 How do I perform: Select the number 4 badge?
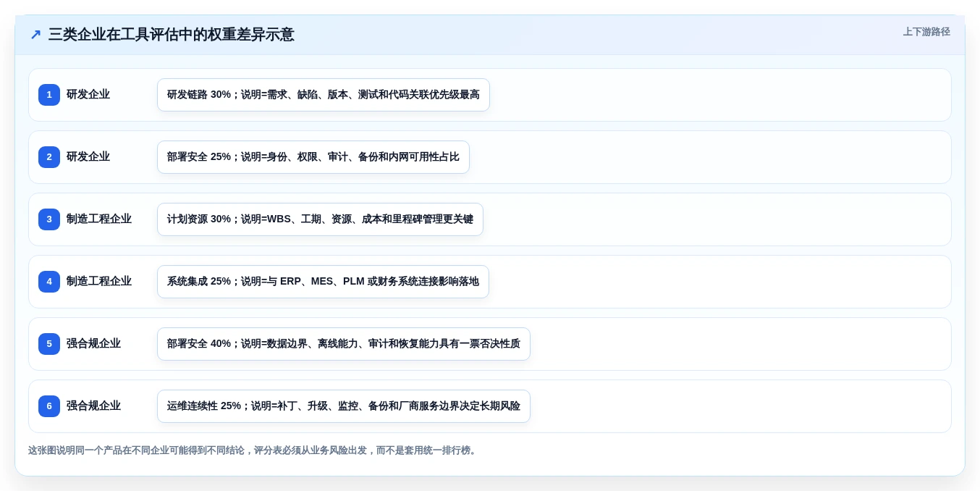point(49,282)
